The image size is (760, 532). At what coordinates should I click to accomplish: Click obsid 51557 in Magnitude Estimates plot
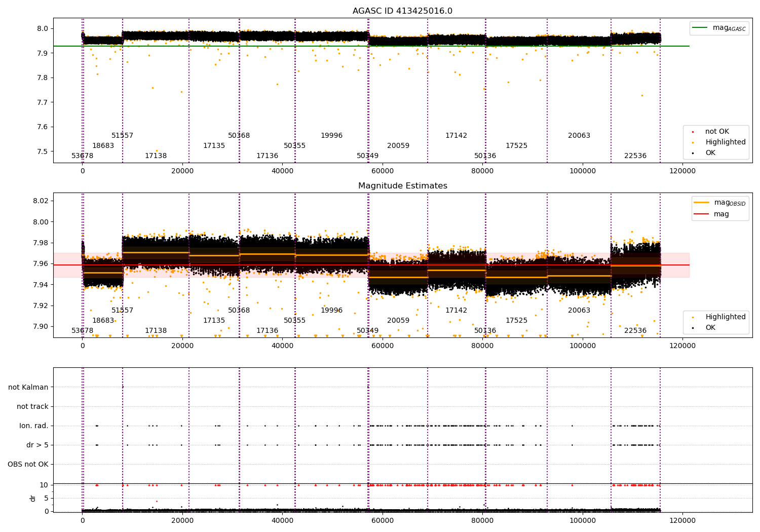122,311
